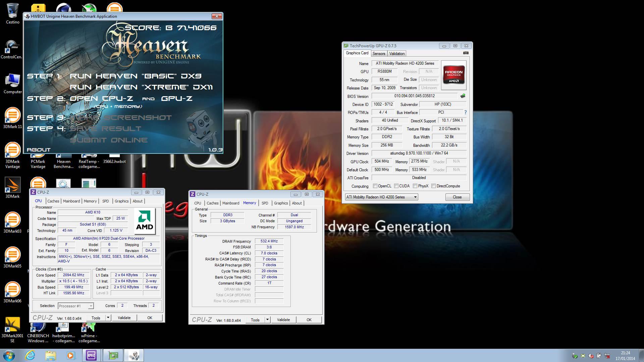Click Run Heaven "Basic" DX9
The image size is (644, 362).
(x=136, y=76)
